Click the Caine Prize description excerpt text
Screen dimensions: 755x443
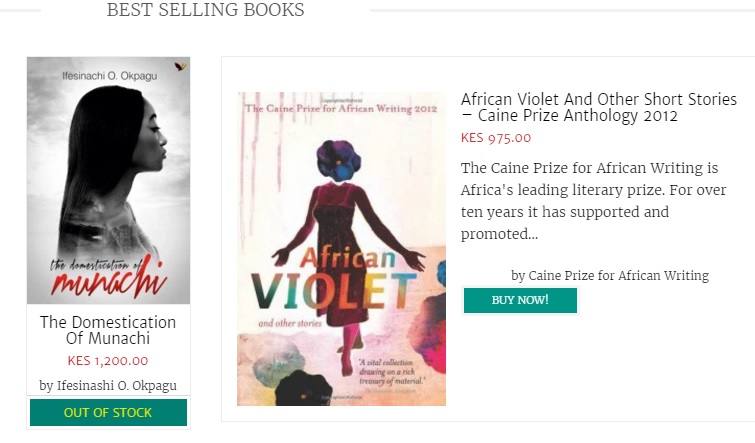point(590,201)
